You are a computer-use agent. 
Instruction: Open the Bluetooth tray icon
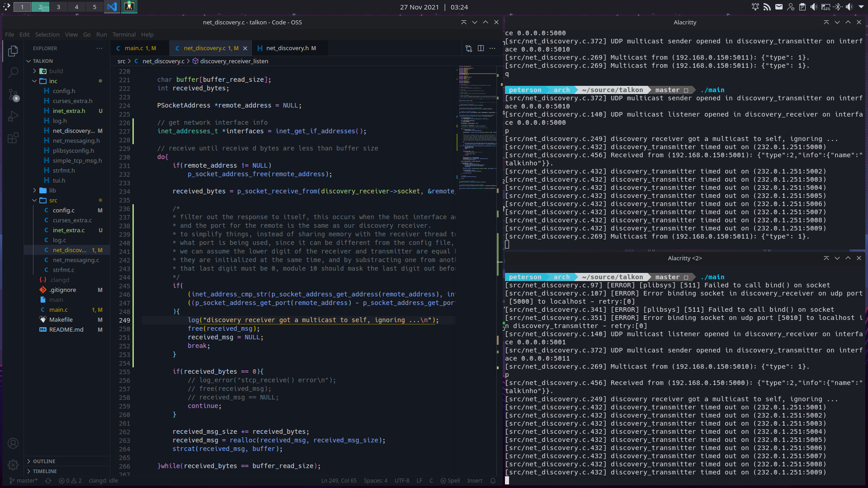tap(838, 7)
